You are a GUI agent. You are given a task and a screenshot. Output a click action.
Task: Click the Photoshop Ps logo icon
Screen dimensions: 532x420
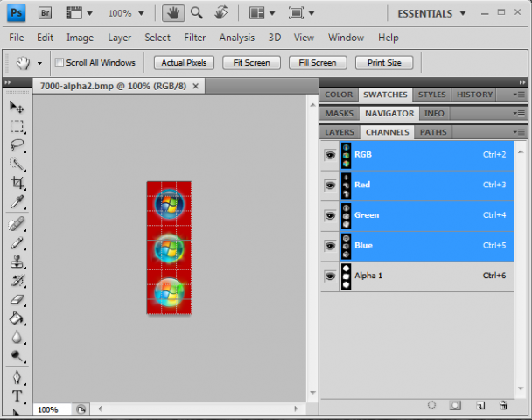[x=17, y=13]
